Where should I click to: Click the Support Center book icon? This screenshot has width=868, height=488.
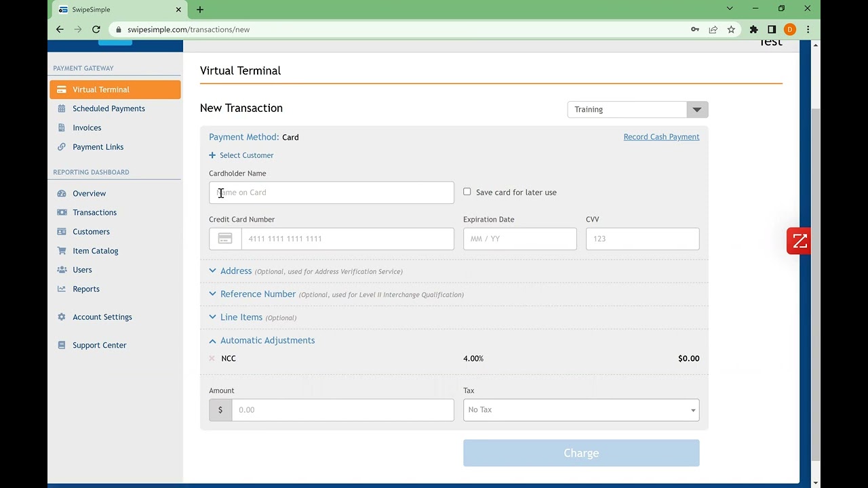coord(62,345)
